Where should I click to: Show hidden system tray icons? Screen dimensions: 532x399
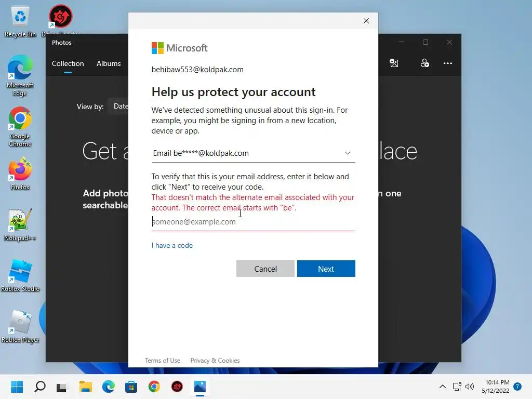[x=443, y=387]
